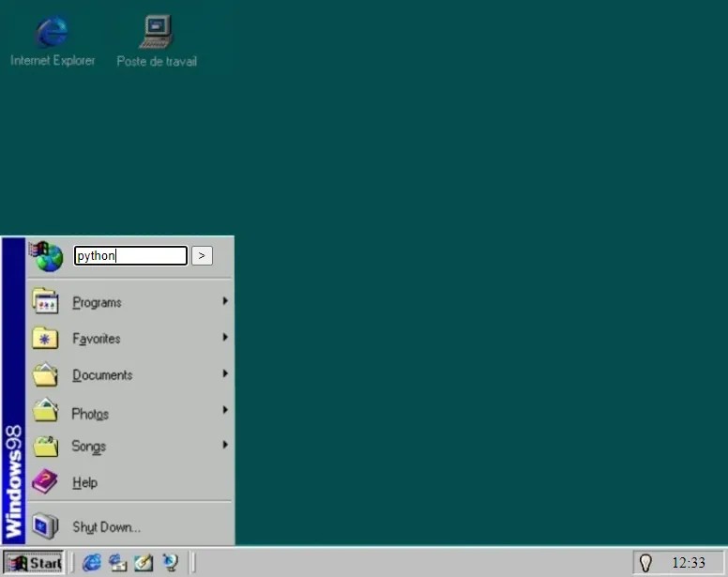728x577 pixels.
Task: Click the Favorites star folder icon
Action: point(45,338)
